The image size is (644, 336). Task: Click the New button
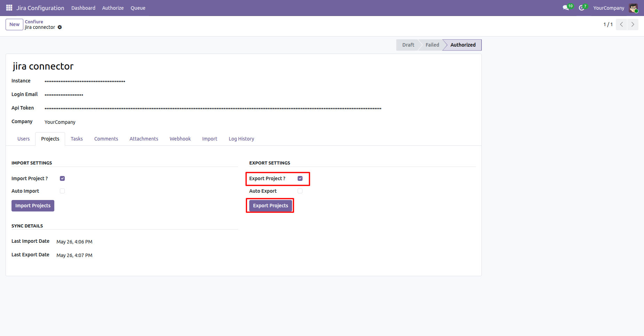click(x=14, y=24)
